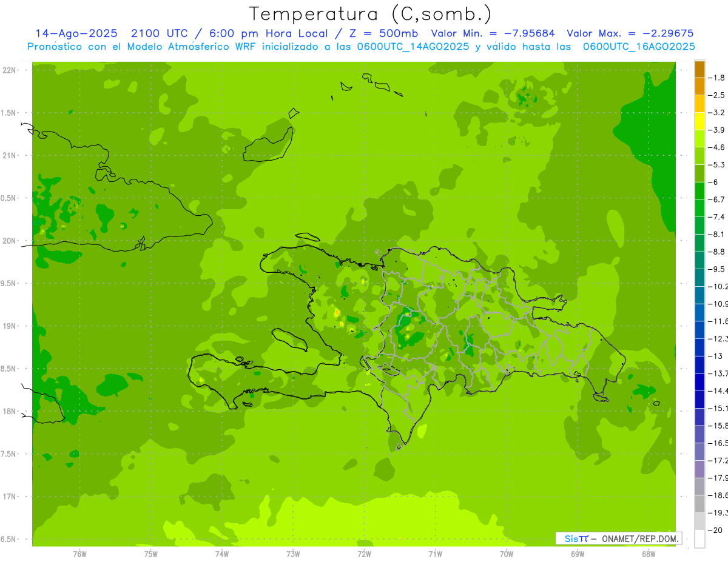Image resolution: width=728 pixels, height=562 pixels.
Task: Click the 'Valor Max. = -2.29675' readout
Action: [x=630, y=33]
